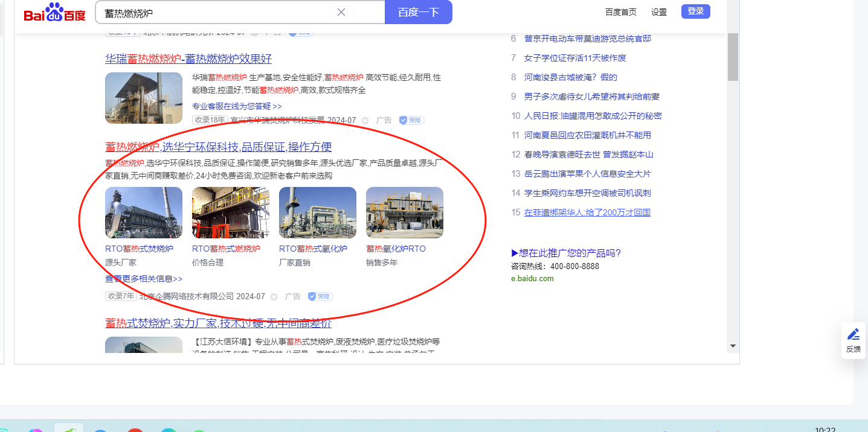
Task: Clear the search box with the X icon
Action: point(341,12)
